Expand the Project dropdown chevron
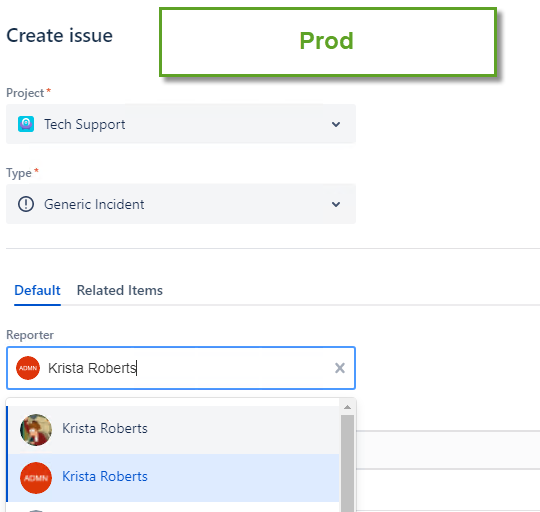The image size is (540, 512). coord(336,124)
